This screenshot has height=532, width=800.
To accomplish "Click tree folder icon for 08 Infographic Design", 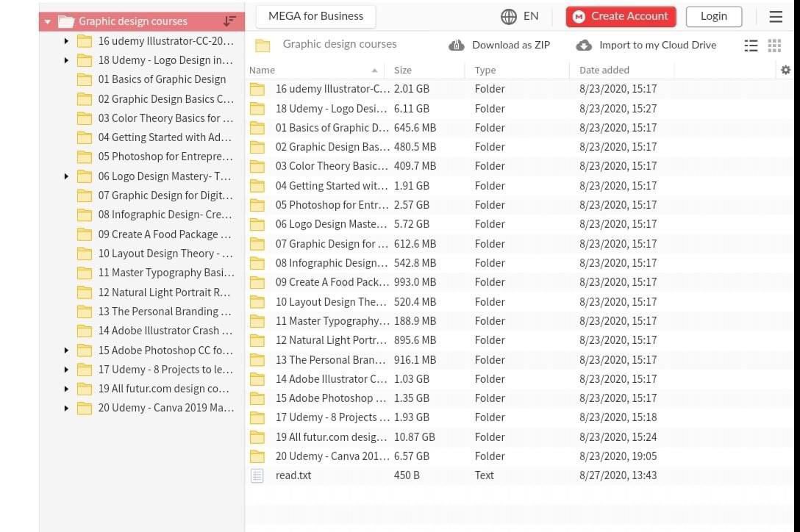I will pos(84,215).
